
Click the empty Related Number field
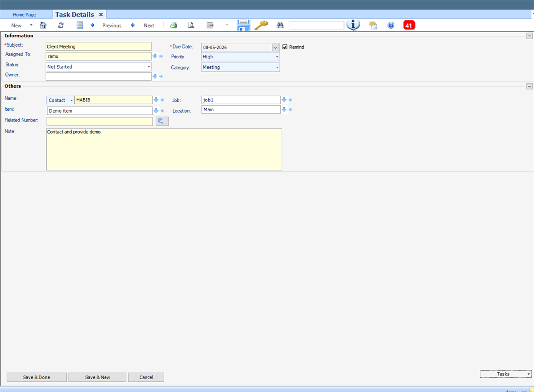pos(100,121)
